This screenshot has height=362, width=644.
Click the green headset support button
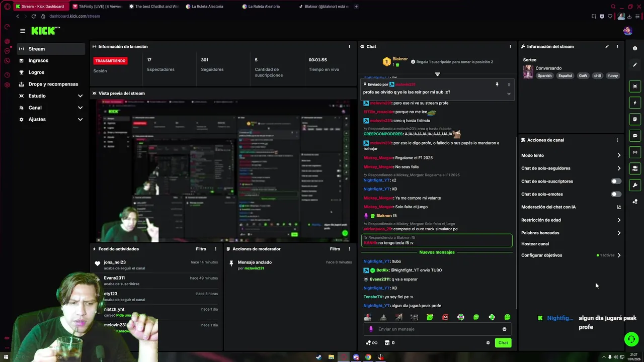click(x=631, y=339)
